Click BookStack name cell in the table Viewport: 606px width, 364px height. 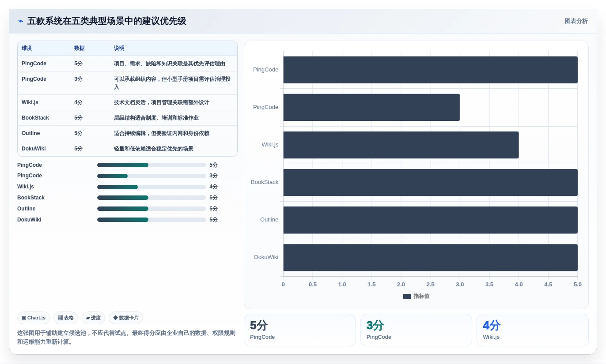[35, 118]
